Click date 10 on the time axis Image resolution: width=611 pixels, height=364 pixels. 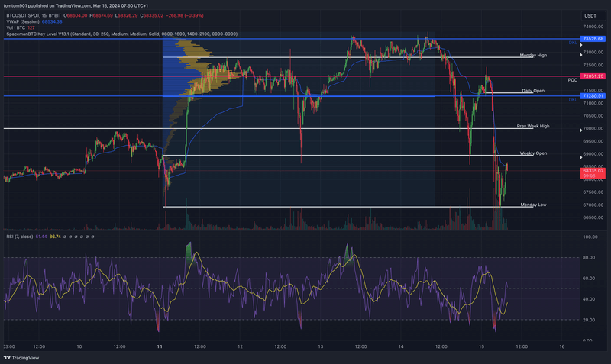point(79,346)
